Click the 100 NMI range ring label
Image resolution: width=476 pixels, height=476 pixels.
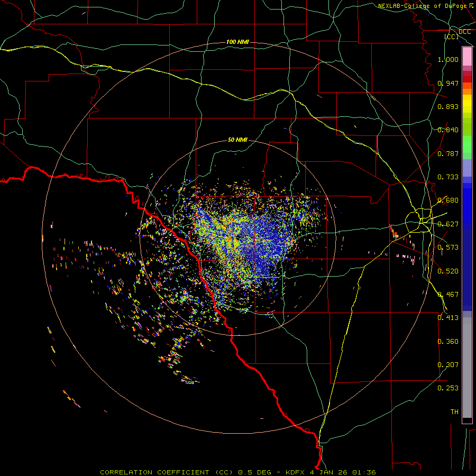point(237,42)
